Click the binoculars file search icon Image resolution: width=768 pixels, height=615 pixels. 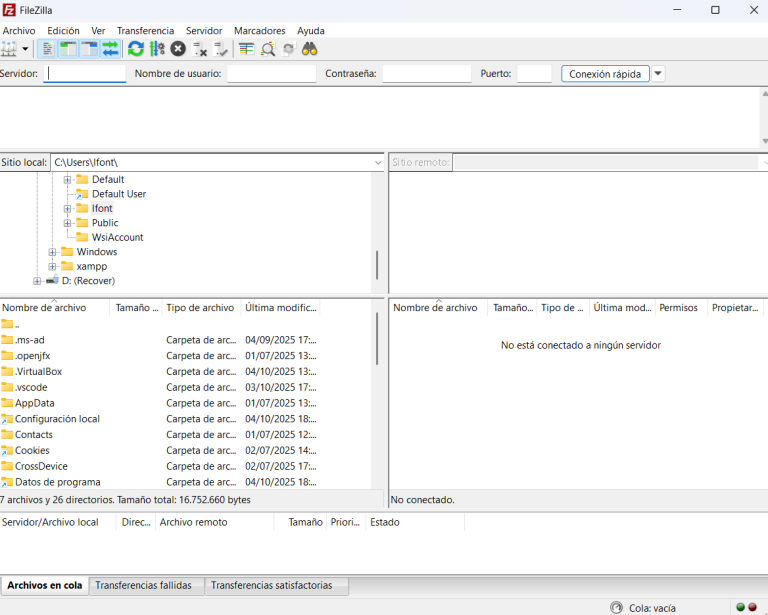[310, 49]
